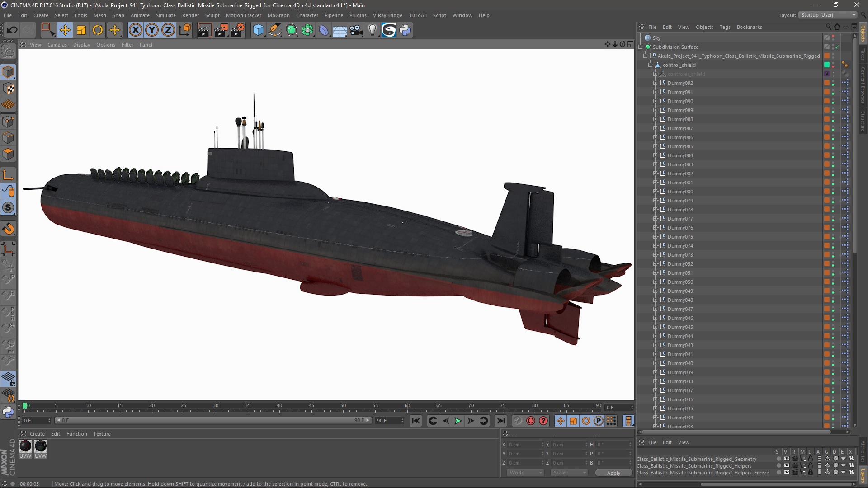Image resolution: width=868 pixels, height=488 pixels.
Task: Toggle Scale keyframe recording
Action: (x=573, y=421)
